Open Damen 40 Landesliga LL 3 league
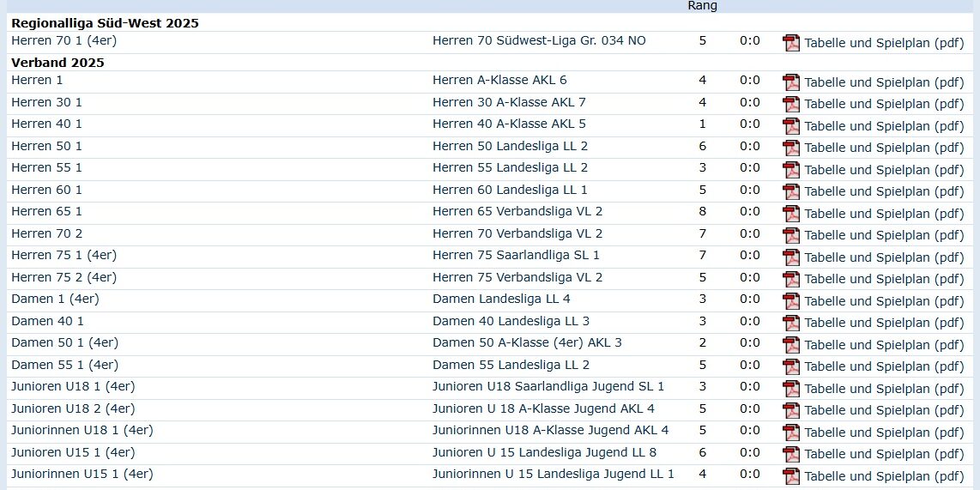Viewport: 980px width, 490px height. click(511, 321)
